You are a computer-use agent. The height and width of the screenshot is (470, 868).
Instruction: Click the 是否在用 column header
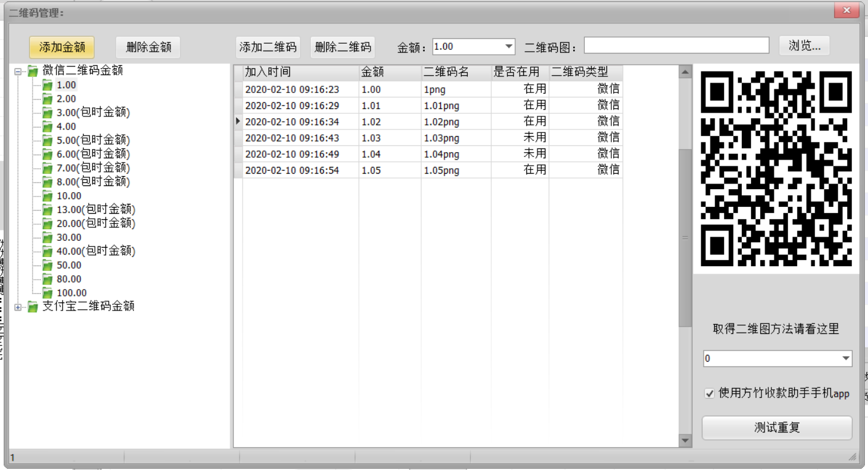[519, 73]
